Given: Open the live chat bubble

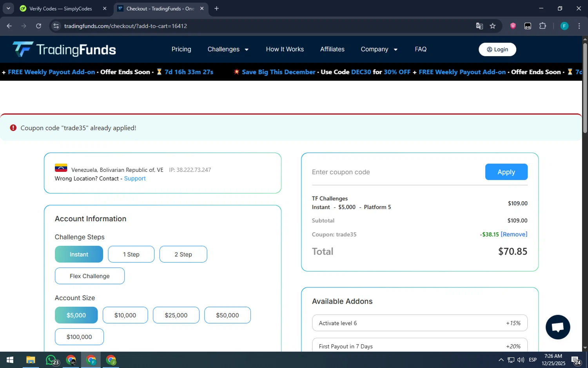Looking at the screenshot, I should click(557, 327).
